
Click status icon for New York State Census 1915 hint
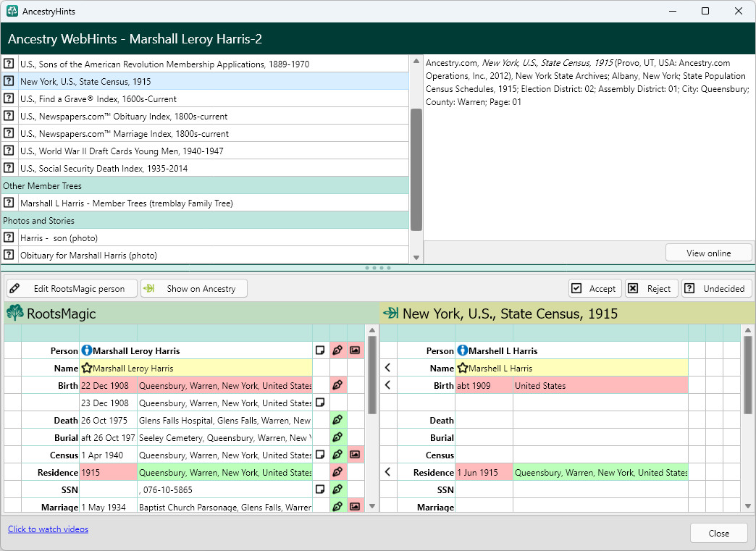coord(9,80)
